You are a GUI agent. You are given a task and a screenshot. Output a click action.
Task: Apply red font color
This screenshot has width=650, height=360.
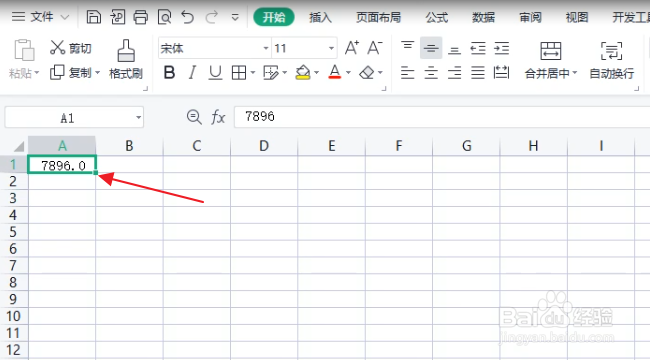(x=335, y=72)
